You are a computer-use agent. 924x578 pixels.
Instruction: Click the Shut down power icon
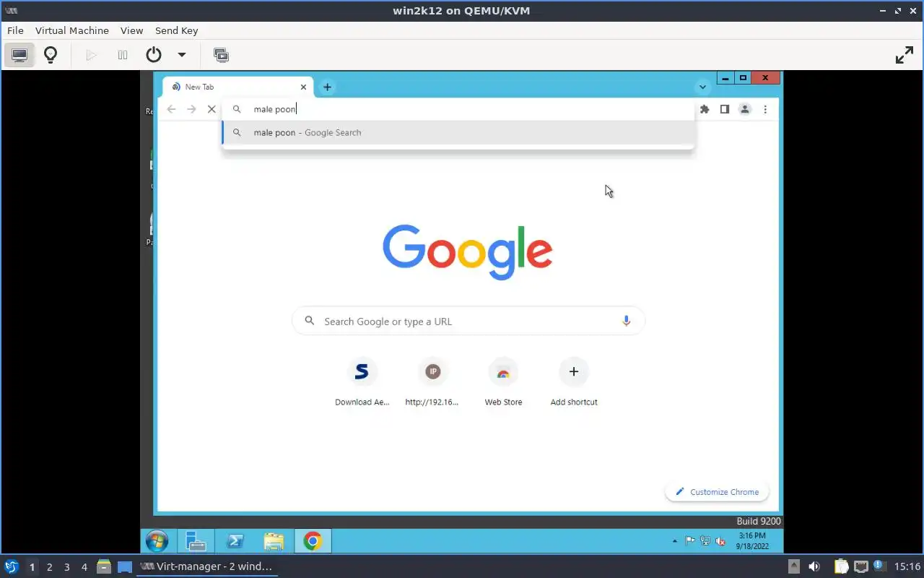tap(154, 55)
